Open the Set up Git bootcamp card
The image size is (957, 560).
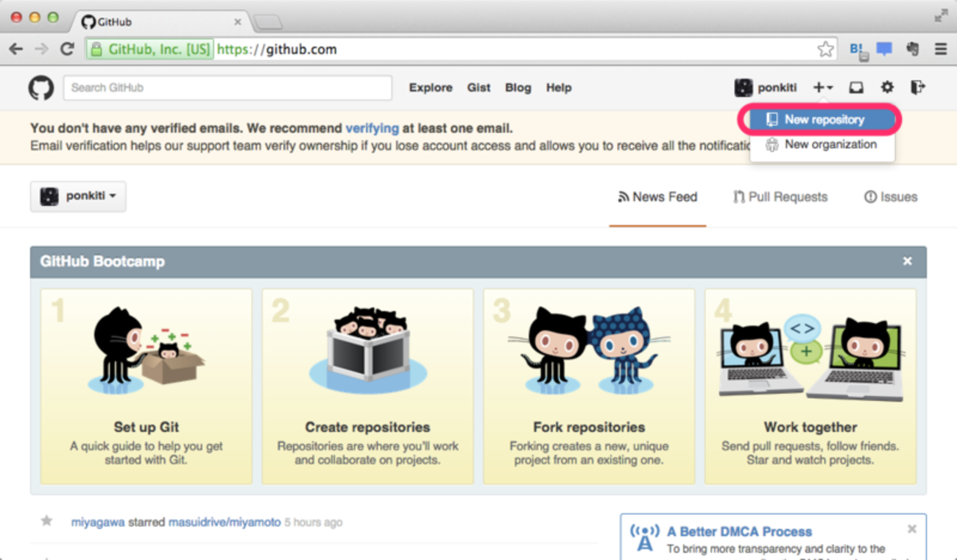click(146, 386)
